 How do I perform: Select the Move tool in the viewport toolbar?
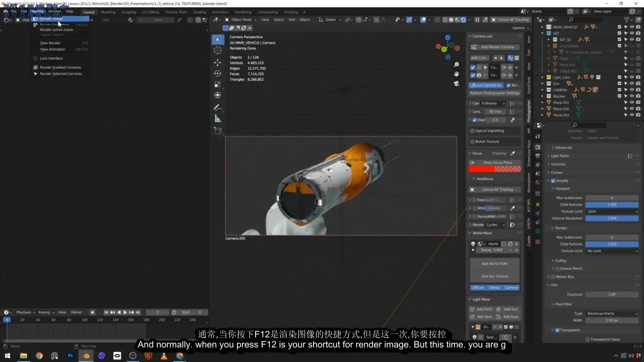[x=217, y=62]
